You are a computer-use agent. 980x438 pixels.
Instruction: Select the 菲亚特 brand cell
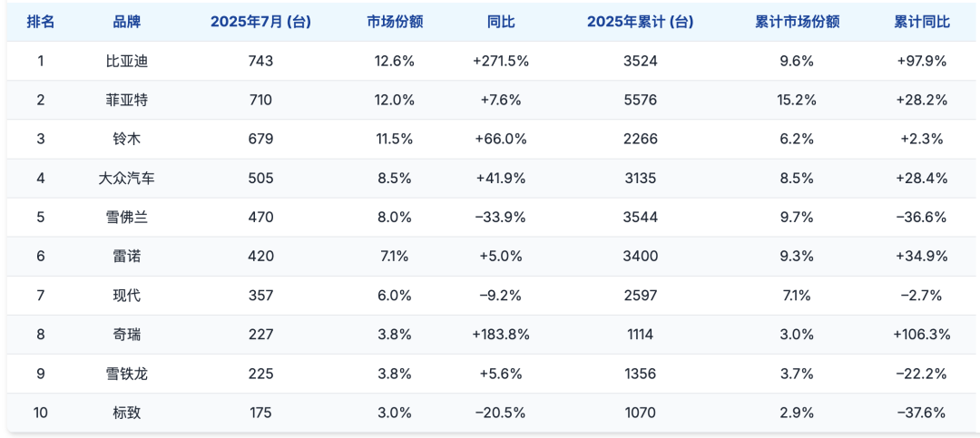[x=126, y=101]
